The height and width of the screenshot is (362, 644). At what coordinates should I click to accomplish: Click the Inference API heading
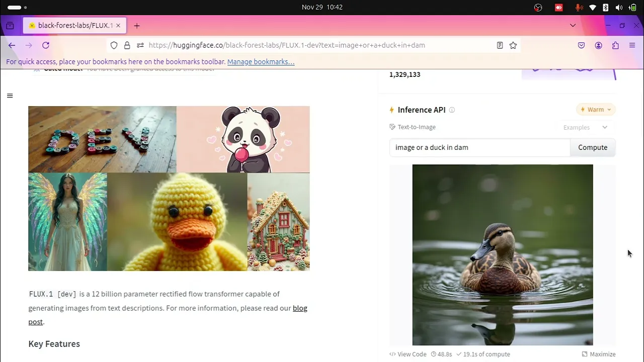[422, 110]
